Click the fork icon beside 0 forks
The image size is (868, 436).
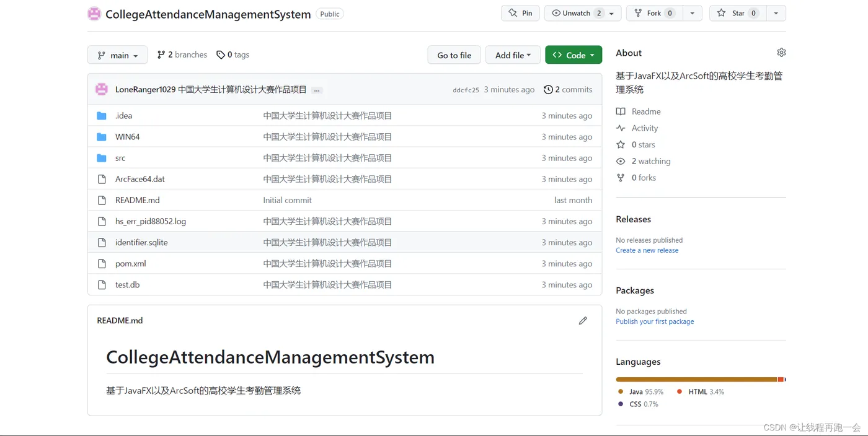click(x=621, y=178)
